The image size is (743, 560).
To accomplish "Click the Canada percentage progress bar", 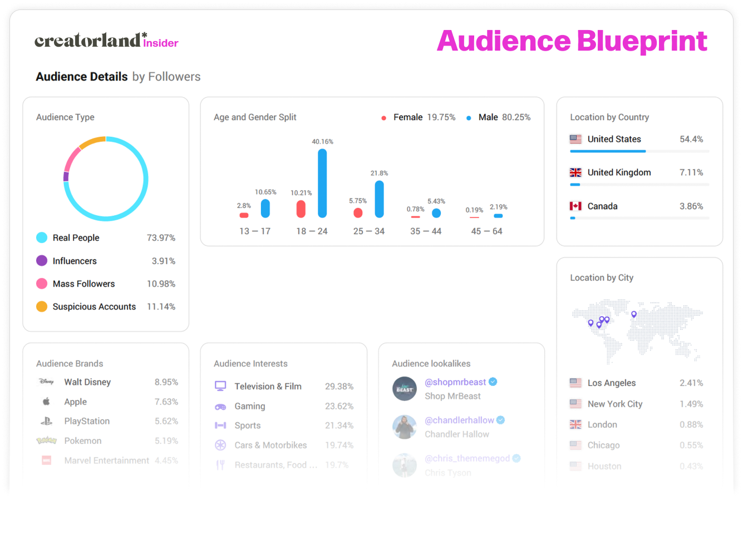I will pyautogui.click(x=639, y=218).
